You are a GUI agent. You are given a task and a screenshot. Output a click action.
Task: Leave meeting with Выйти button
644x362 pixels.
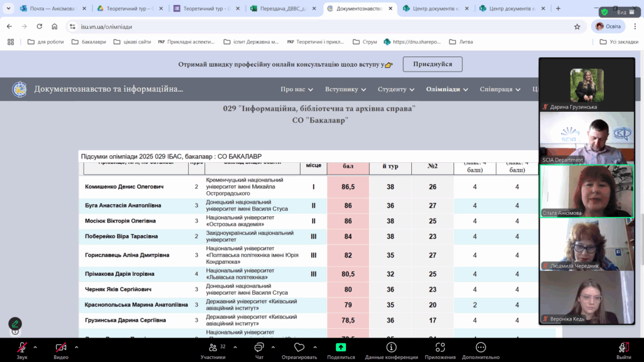tap(623, 351)
